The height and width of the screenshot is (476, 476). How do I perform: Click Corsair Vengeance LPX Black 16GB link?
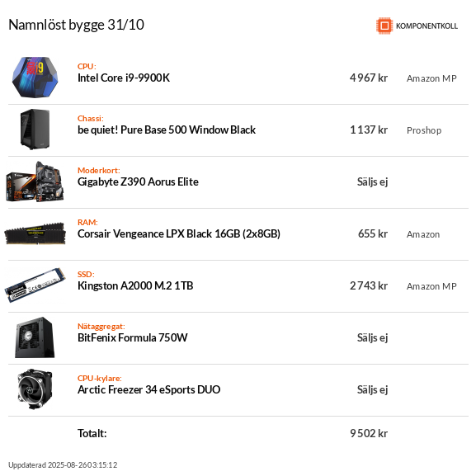pos(179,233)
